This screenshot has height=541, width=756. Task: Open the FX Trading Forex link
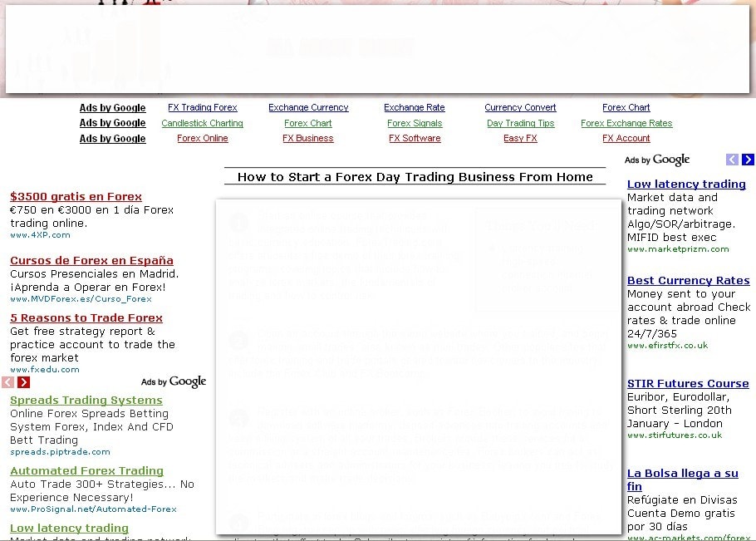pyautogui.click(x=203, y=107)
